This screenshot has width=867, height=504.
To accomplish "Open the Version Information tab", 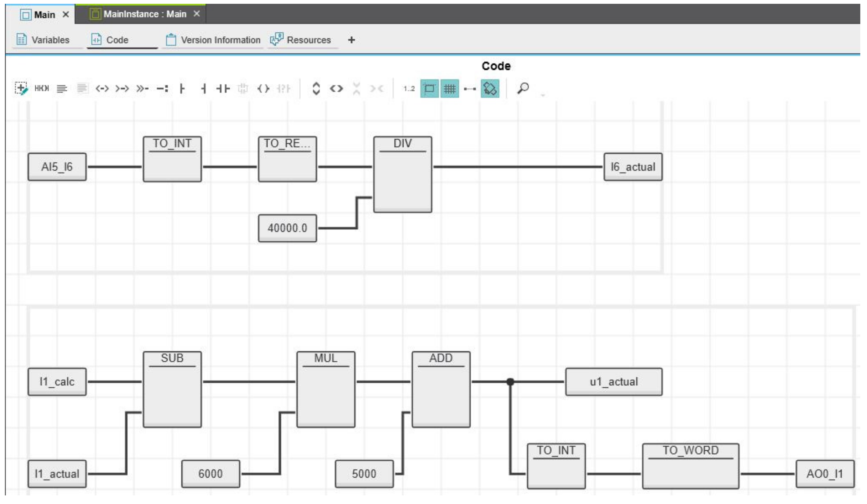I will [x=213, y=40].
